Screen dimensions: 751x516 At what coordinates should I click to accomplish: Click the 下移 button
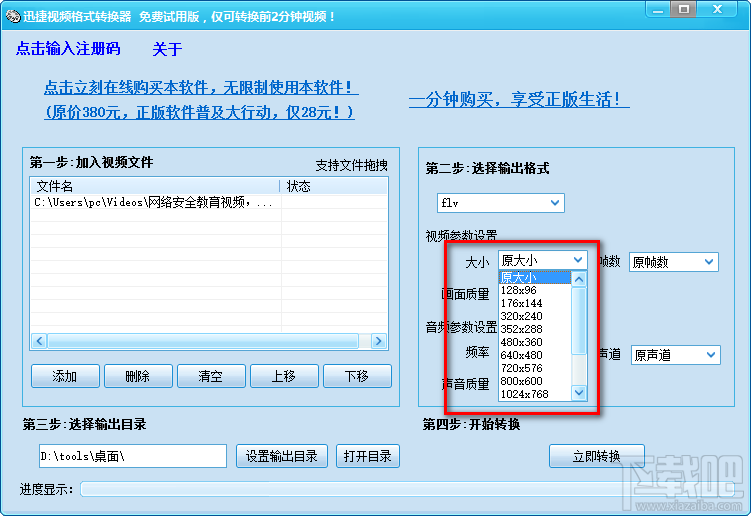click(357, 376)
